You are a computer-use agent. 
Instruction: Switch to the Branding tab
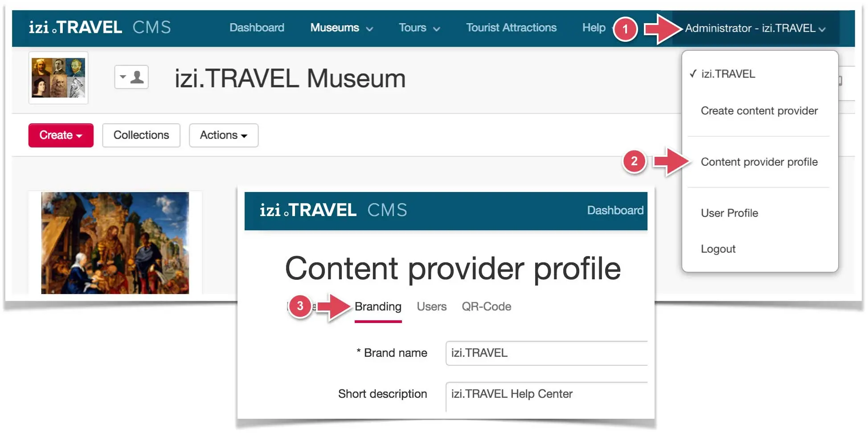coord(378,307)
